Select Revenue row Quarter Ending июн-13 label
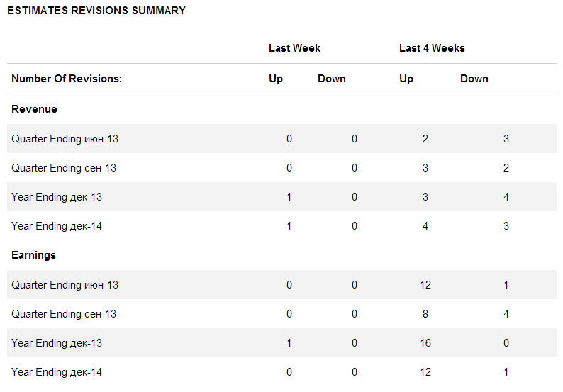Image resolution: width=563 pixels, height=392 pixels. click(65, 139)
